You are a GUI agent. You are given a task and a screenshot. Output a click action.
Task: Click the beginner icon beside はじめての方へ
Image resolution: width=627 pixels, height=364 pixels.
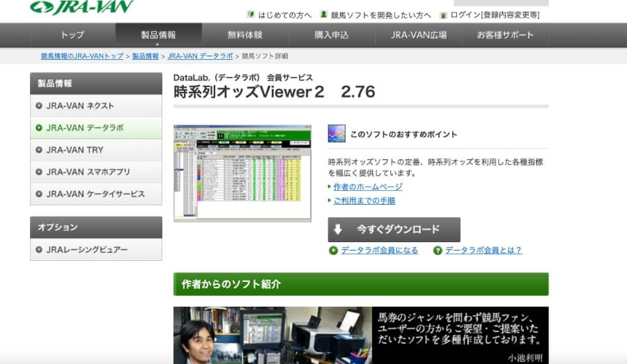[251, 15]
